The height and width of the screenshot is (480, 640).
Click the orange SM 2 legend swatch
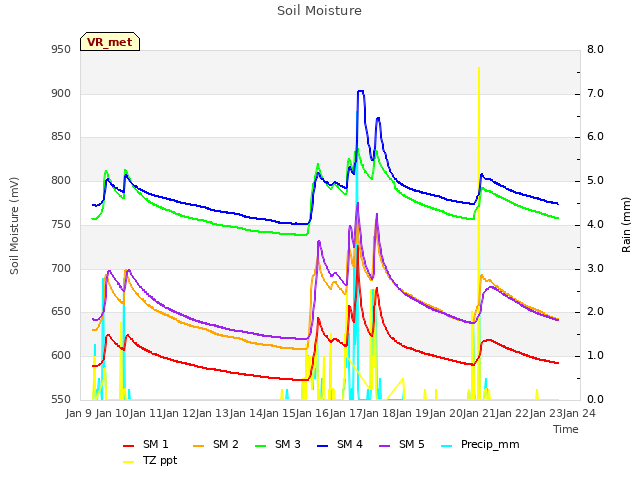click(198, 446)
